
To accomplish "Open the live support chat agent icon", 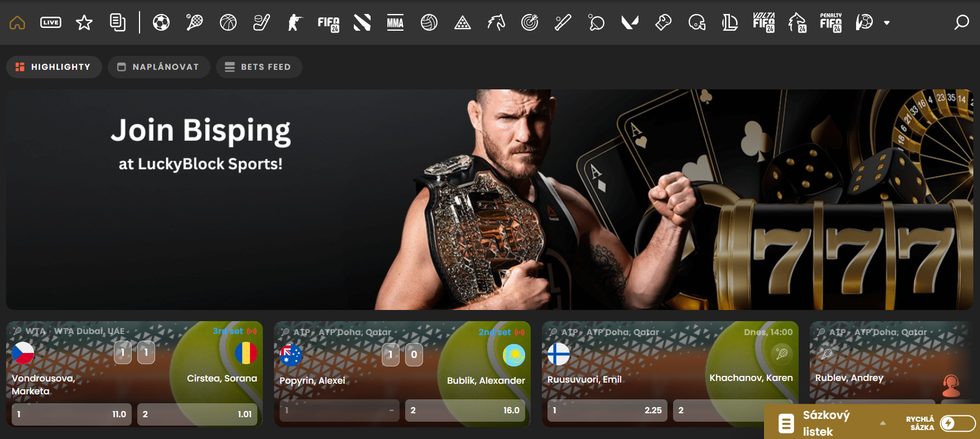I will click(x=952, y=386).
